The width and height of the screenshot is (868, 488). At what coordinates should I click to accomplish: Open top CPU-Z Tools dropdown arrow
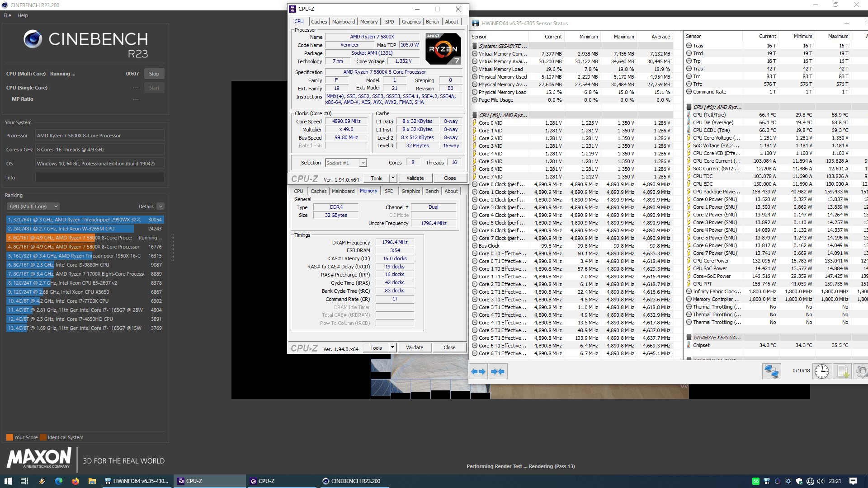(x=393, y=178)
